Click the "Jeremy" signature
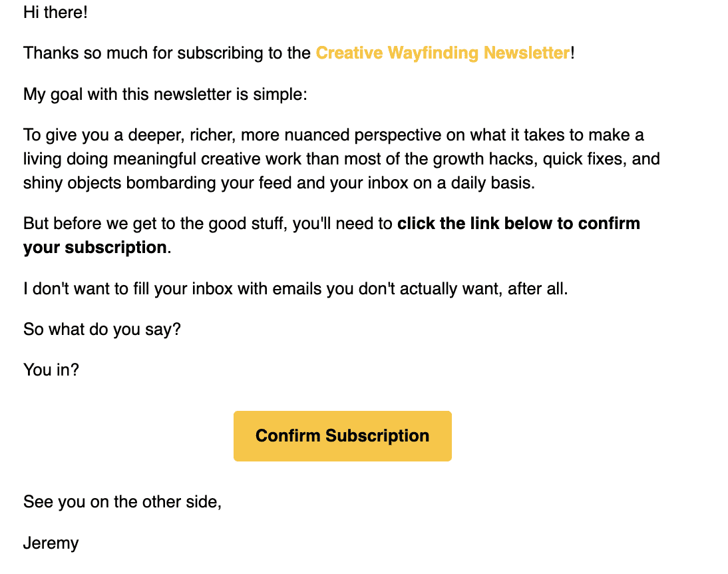 point(51,543)
